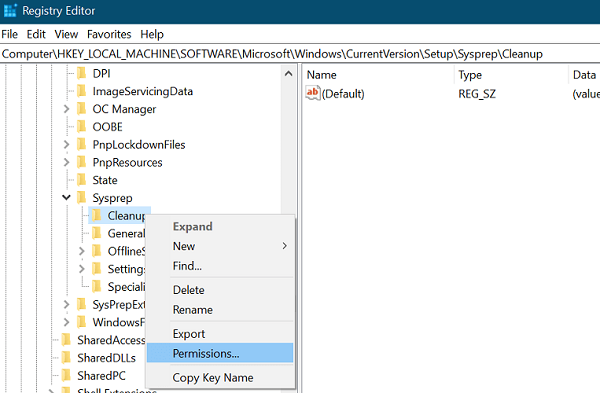Expand the WindowsF key
Screen dimensions: 600x393
tap(67, 322)
